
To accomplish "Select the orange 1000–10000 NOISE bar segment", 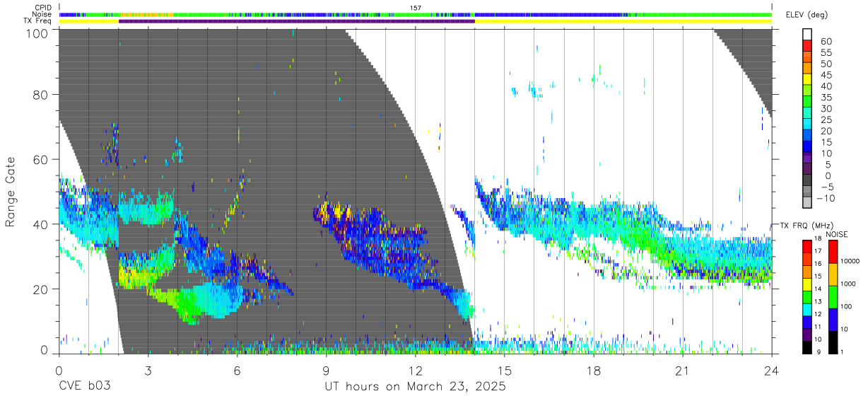I will pos(832,274).
